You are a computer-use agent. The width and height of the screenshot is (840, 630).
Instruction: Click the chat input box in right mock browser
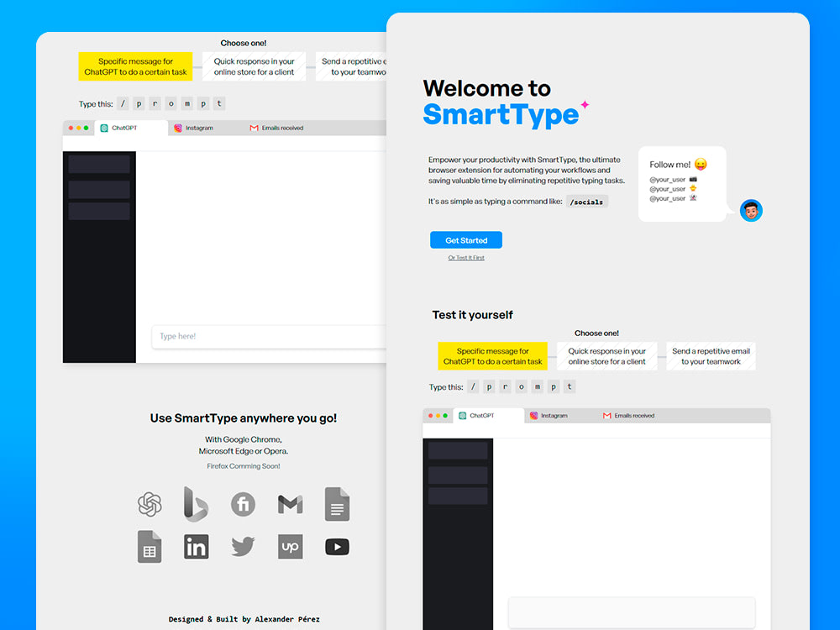[632, 612]
